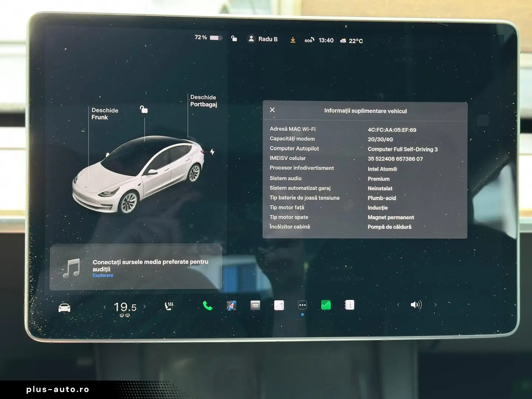Screen dimensions: 532x399
Task: Tap the software download arrow icon
Action: point(293,40)
